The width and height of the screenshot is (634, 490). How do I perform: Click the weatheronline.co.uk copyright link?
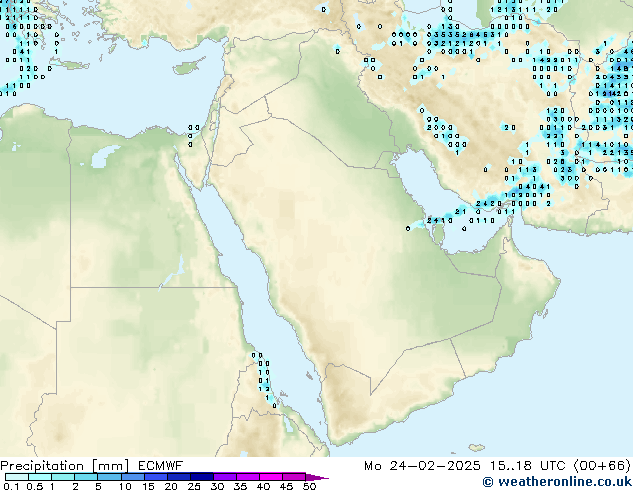point(557,482)
